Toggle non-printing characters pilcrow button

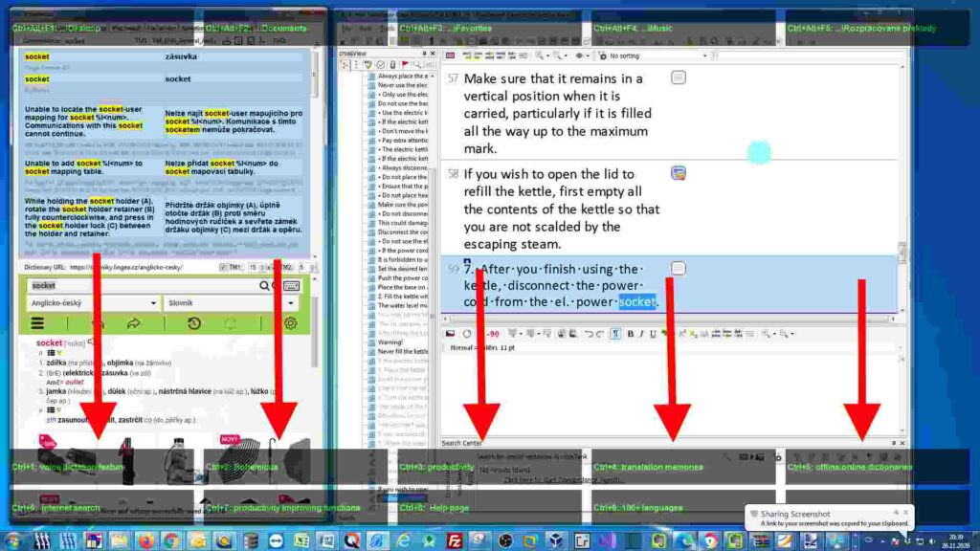click(x=615, y=334)
